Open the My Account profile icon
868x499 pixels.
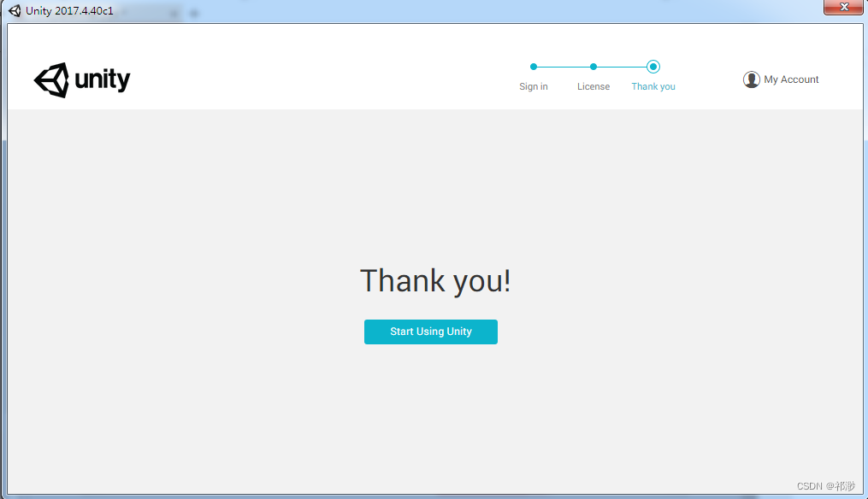pos(751,79)
